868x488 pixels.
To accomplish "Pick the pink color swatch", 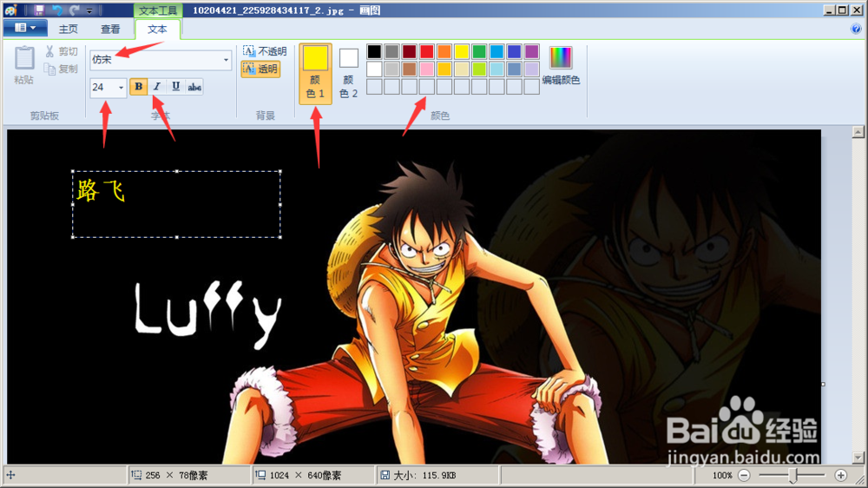I will [427, 69].
